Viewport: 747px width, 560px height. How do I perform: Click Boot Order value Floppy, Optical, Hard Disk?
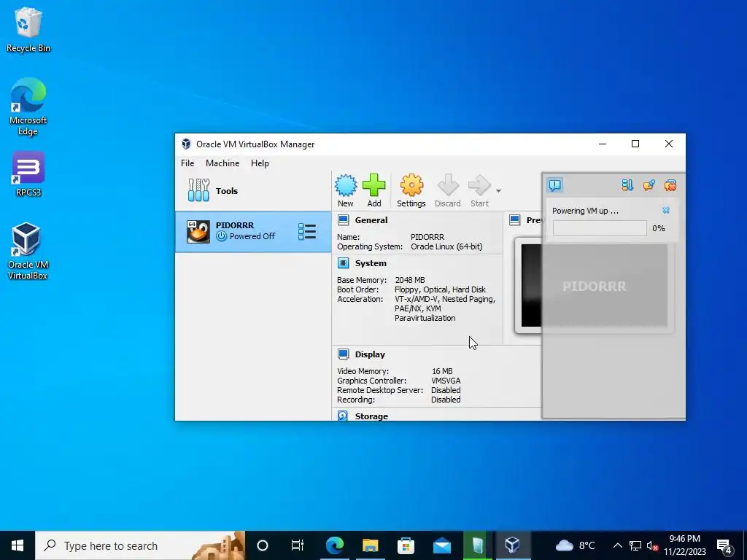[x=440, y=289]
